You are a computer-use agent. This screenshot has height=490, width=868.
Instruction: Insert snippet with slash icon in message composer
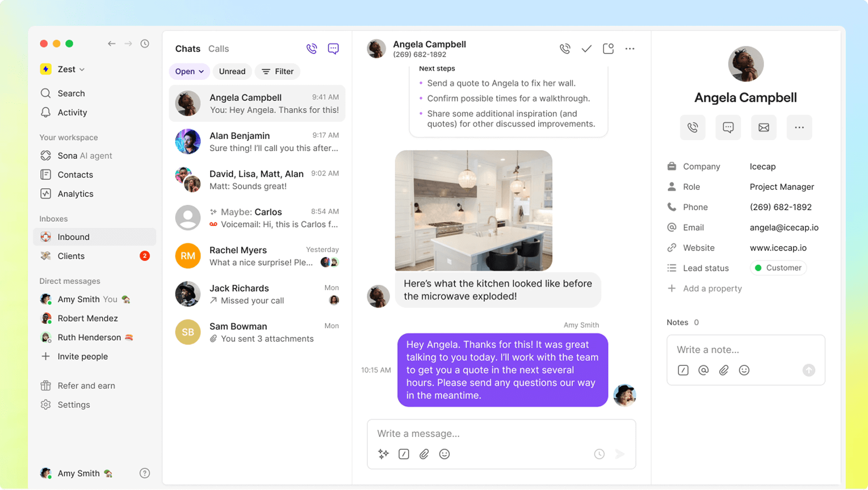pyautogui.click(x=404, y=454)
